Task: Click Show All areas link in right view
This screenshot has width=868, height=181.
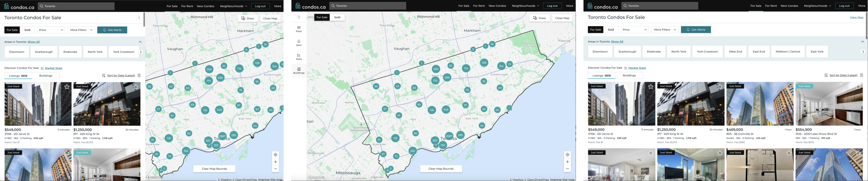Action: 617,42
